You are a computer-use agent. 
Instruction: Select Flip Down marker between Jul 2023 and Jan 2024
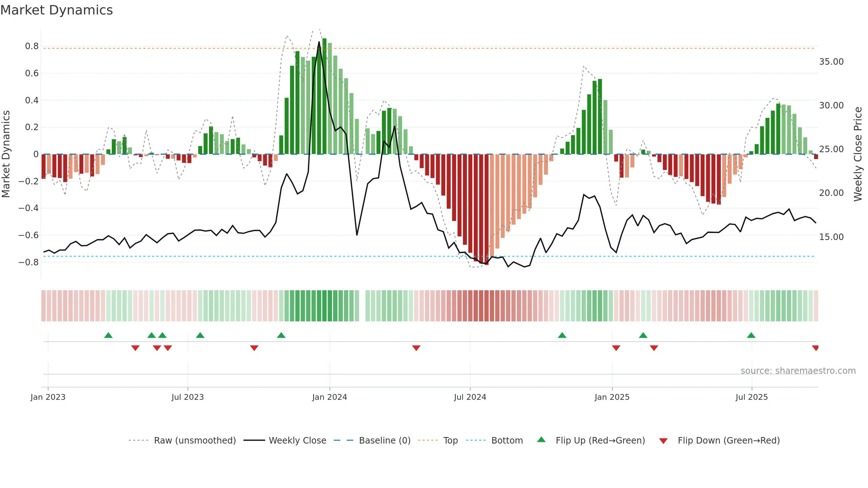[254, 348]
